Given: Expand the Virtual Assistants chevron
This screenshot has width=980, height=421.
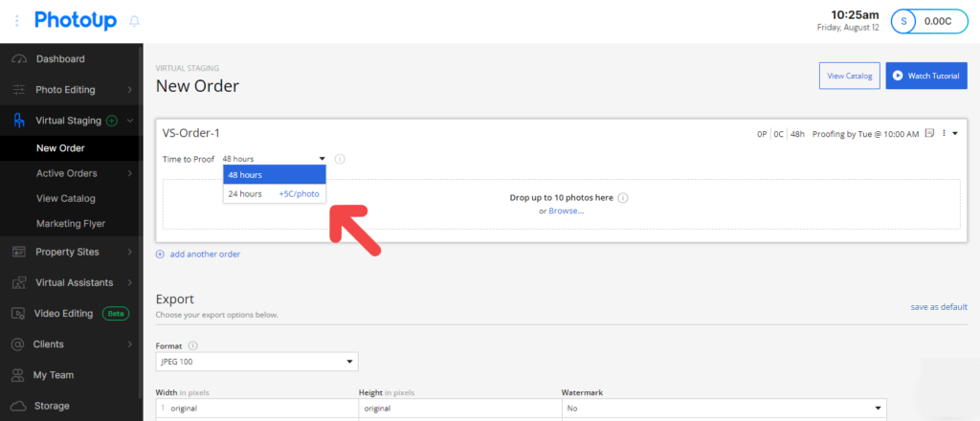Looking at the screenshot, I should [130, 282].
